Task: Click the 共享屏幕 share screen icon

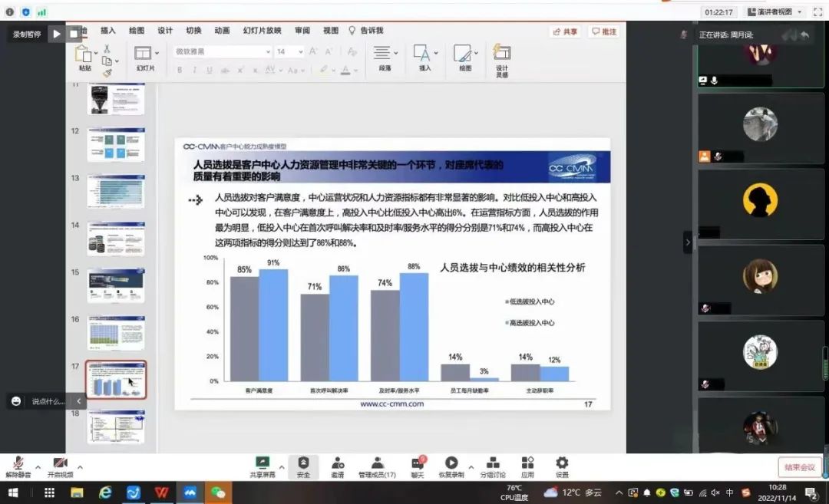Action: coord(263,467)
